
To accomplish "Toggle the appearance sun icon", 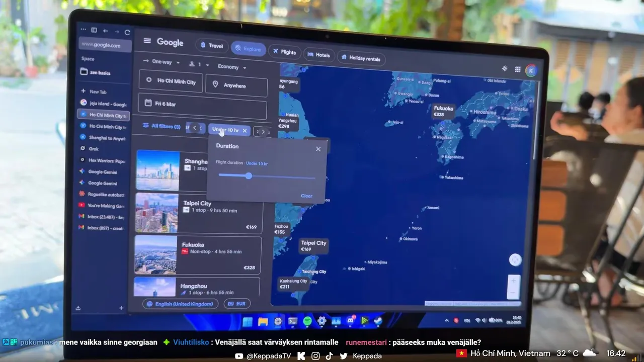I will pyautogui.click(x=504, y=69).
